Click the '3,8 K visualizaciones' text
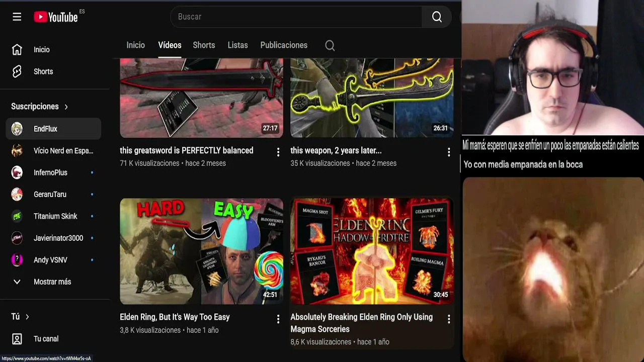This screenshot has width=644, height=362. pos(150,330)
